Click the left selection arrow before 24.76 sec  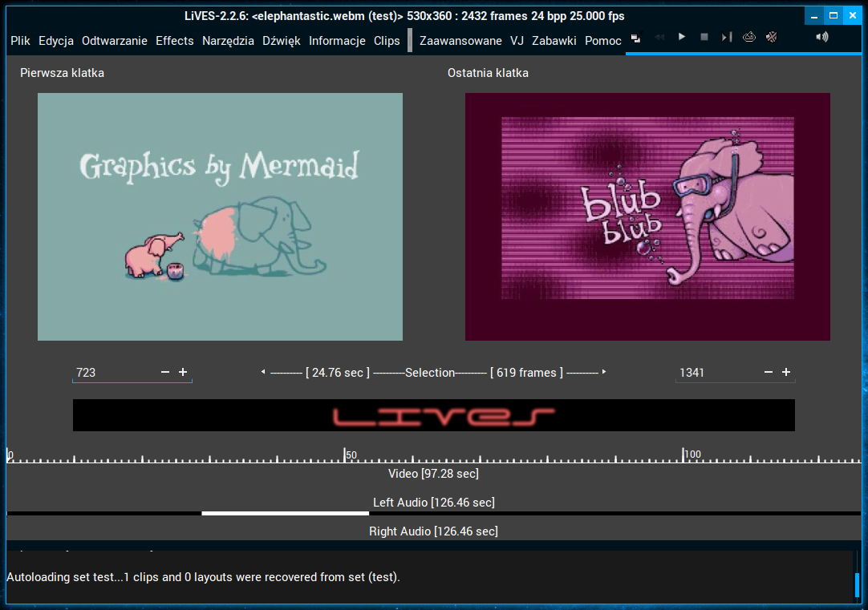tap(263, 372)
